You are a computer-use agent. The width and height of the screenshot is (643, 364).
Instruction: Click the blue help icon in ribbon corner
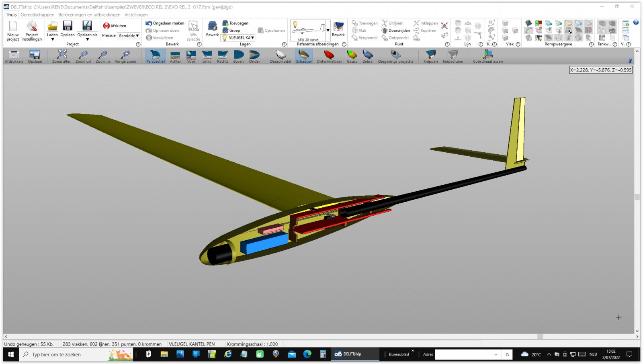click(x=636, y=22)
